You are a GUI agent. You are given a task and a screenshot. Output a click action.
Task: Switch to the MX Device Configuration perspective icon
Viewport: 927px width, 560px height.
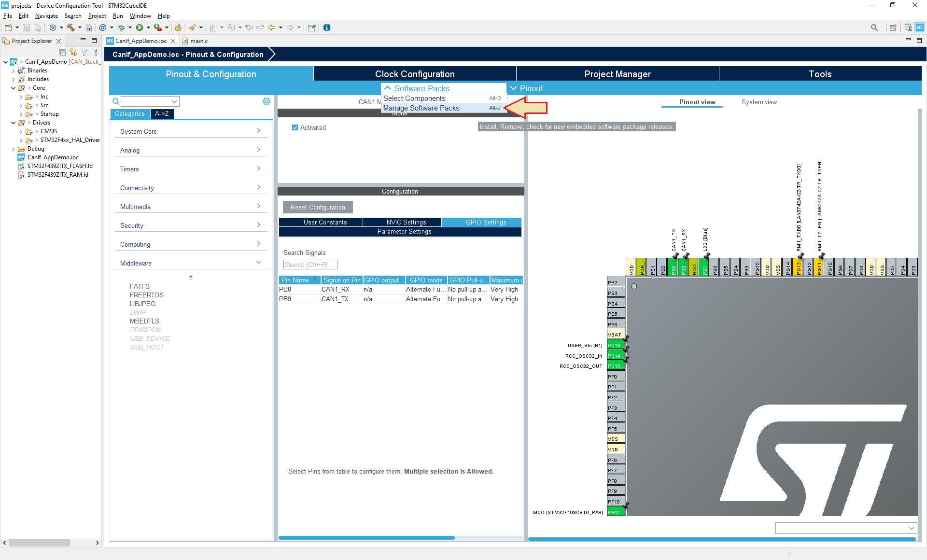point(920,28)
